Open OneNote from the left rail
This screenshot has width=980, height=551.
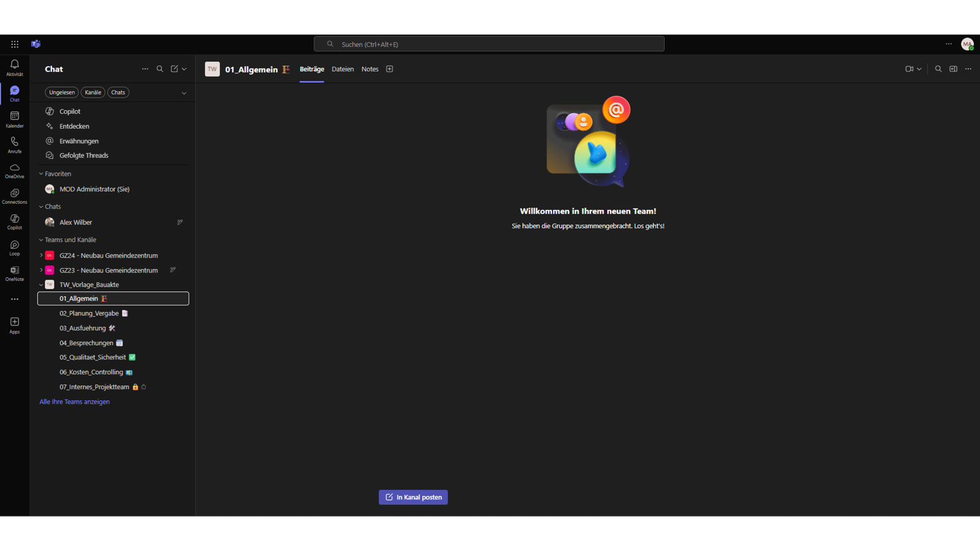pyautogui.click(x=15, y=273)
